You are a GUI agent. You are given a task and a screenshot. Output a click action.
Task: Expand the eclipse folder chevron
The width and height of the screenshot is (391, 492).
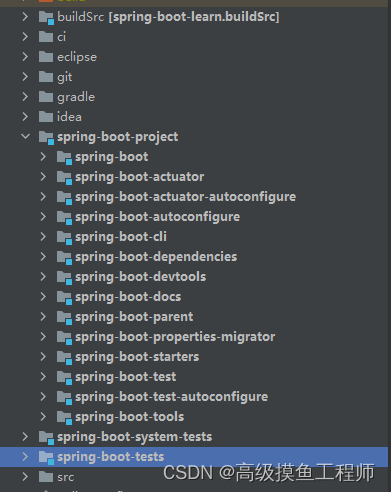click(x=25, y=57)
